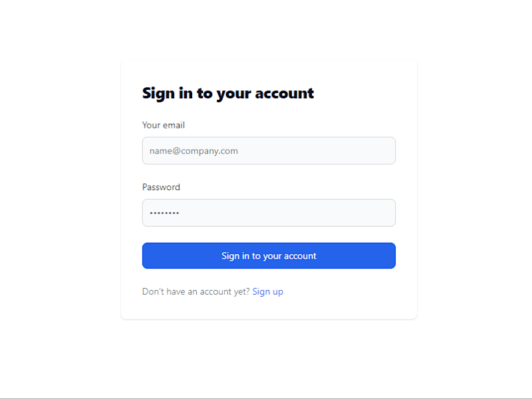Focus the Password input field
532x399 pixels.
269,213
